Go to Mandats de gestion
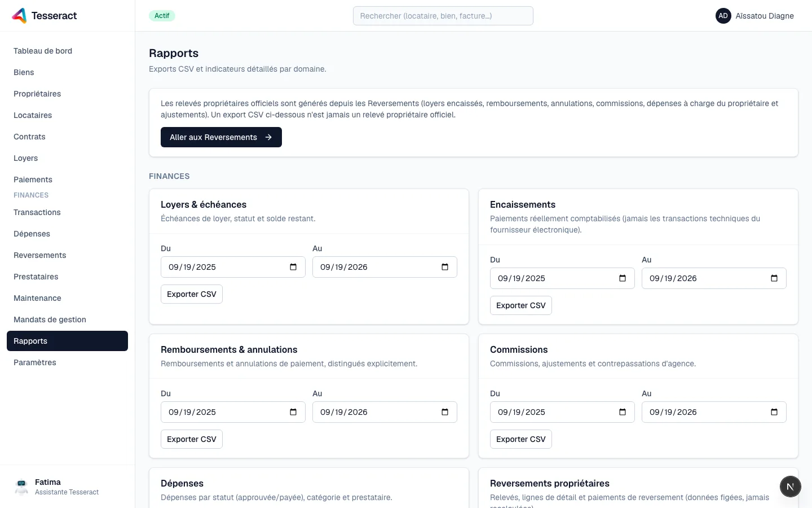 (x=67, y=319)
